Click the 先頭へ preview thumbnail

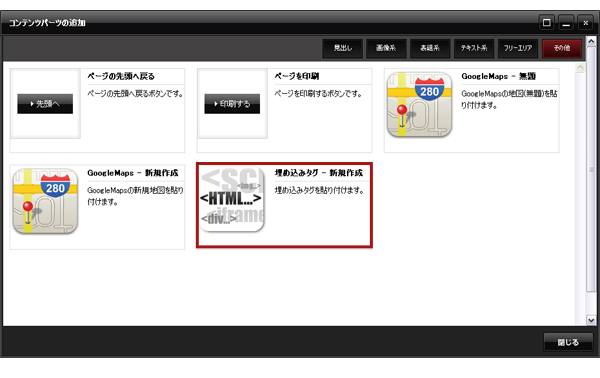pos(45,104)
